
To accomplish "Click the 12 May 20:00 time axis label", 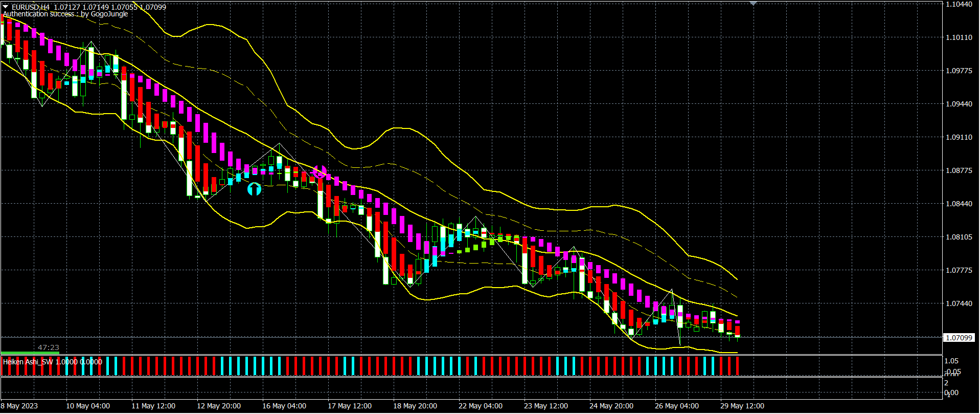I will click(219, 406).
